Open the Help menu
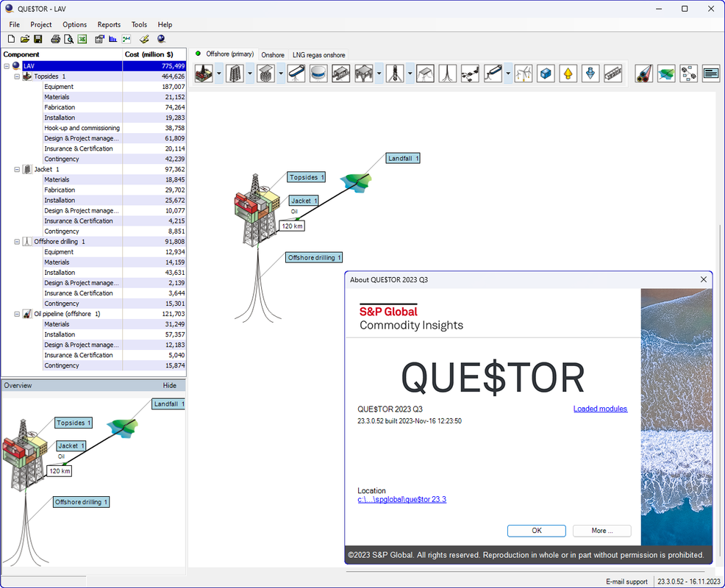The height and width of the screenshot is (588, 725). (165, 24)
